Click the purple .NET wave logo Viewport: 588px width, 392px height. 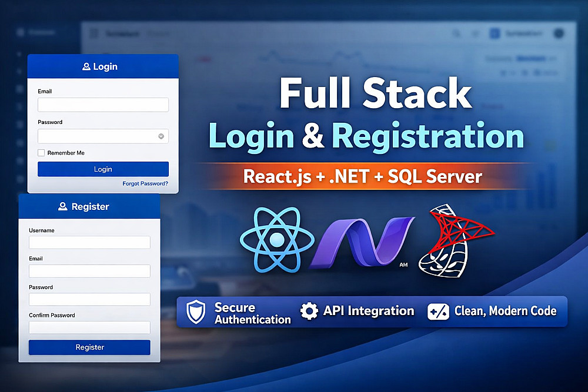point(362,243)
